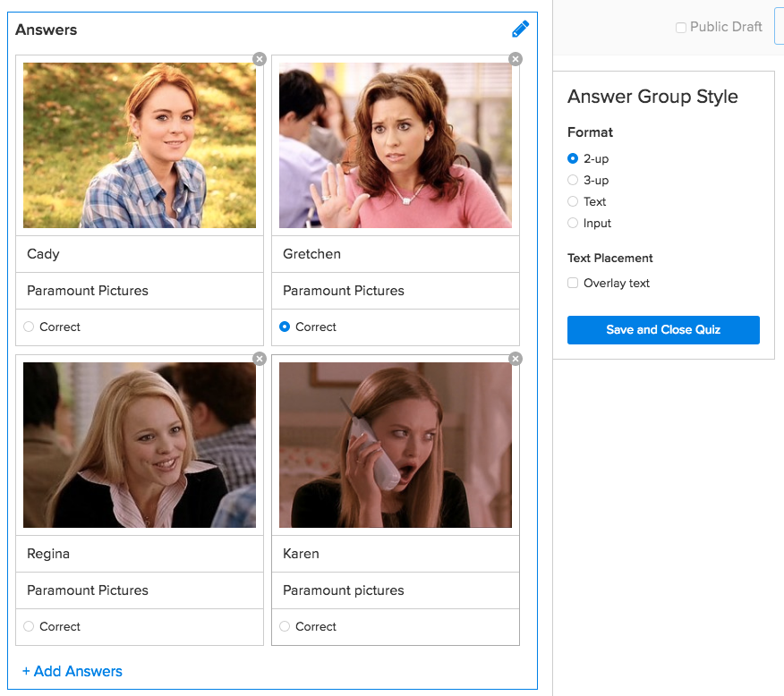Click the pencil edit icon in Answers
784x696 pixels.
click(x=520, y=29)
